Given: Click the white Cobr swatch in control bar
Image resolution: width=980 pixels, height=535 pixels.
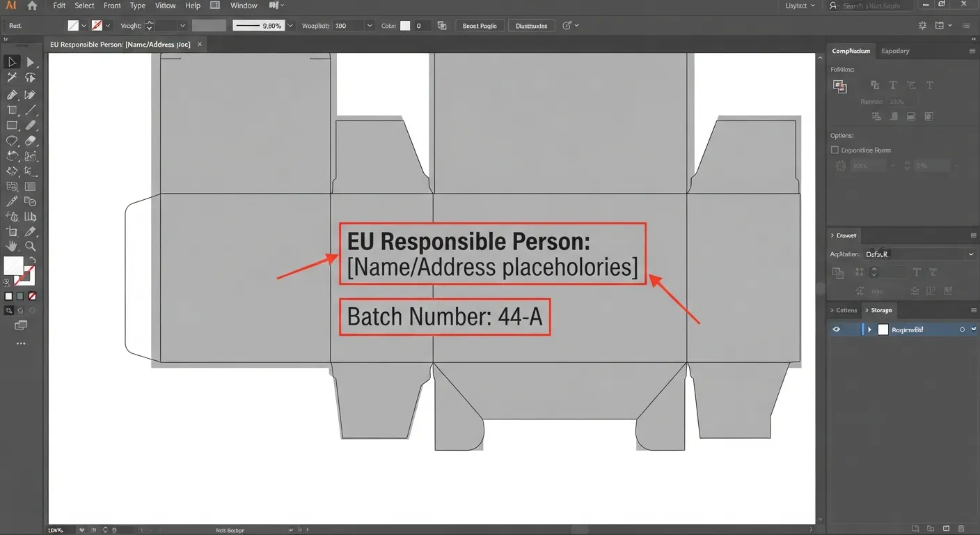Looking at the screenshot, I should [404, 26].
